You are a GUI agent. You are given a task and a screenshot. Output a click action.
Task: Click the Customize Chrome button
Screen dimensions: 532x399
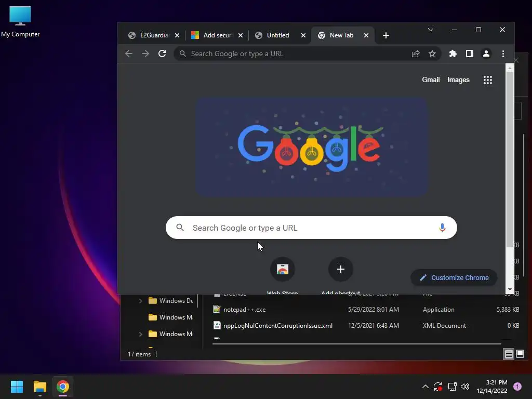[x=454, y=277]
